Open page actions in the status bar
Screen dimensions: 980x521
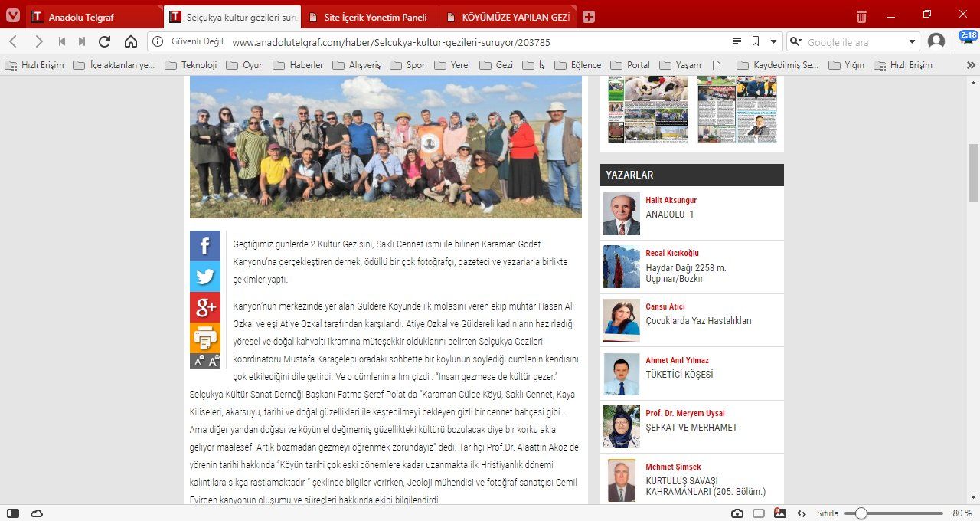click(x=802, y=513)
